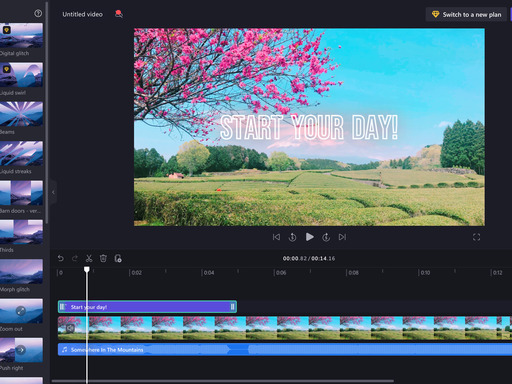
Task: Play the video preview
Action: click(x=309, y=237)
